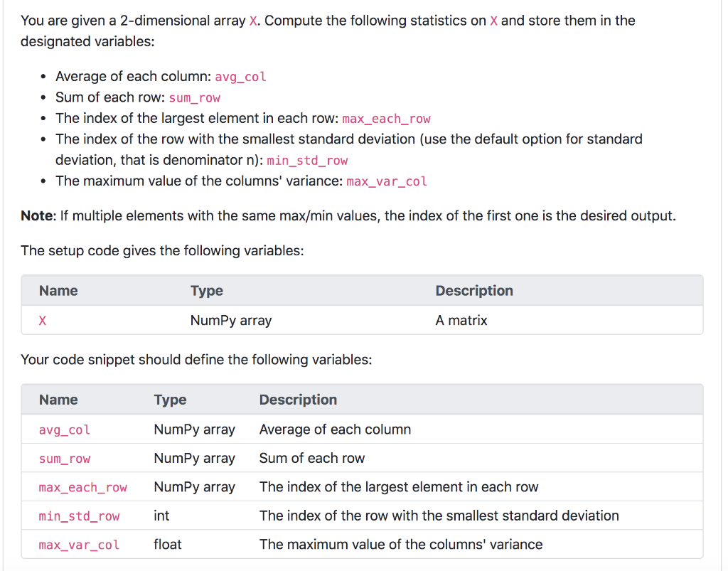Click the bold 'Note' text
This screenshot has height=571, width=728.
pos(37,216)
